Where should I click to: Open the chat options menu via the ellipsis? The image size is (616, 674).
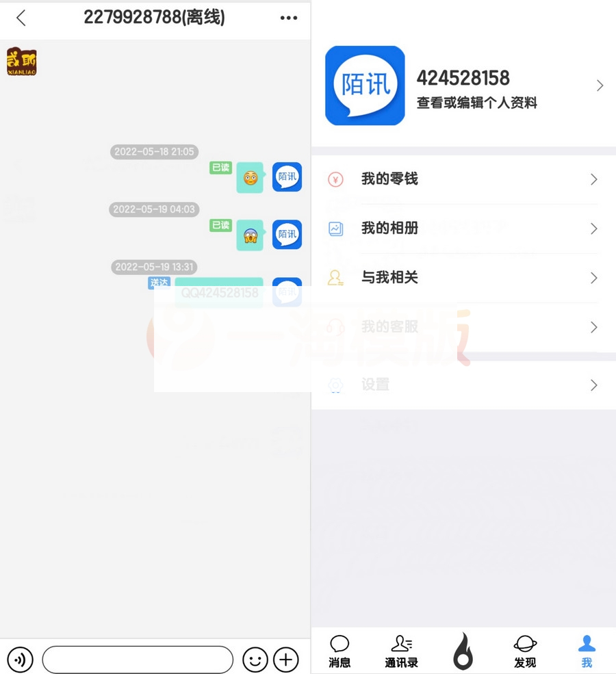[288, 18]
